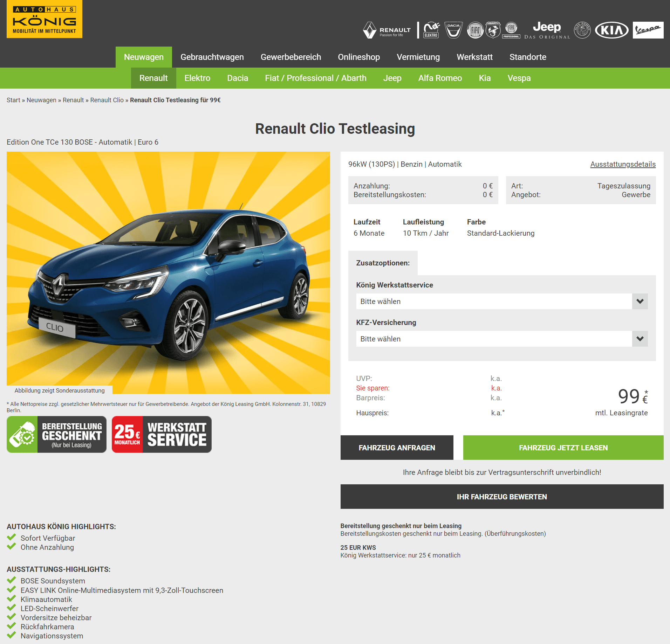Click the Renault Elektro logo icon
670x644 pixels.
pos(431,30)
